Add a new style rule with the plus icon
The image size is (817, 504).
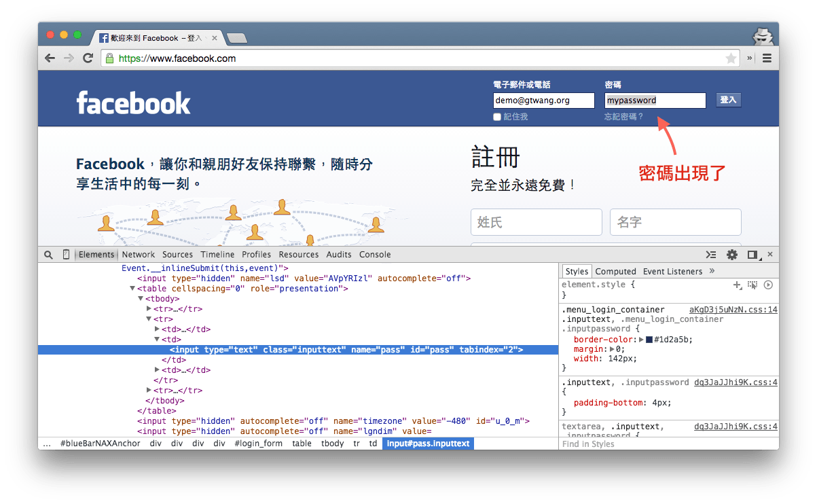[x=737, y=285]
